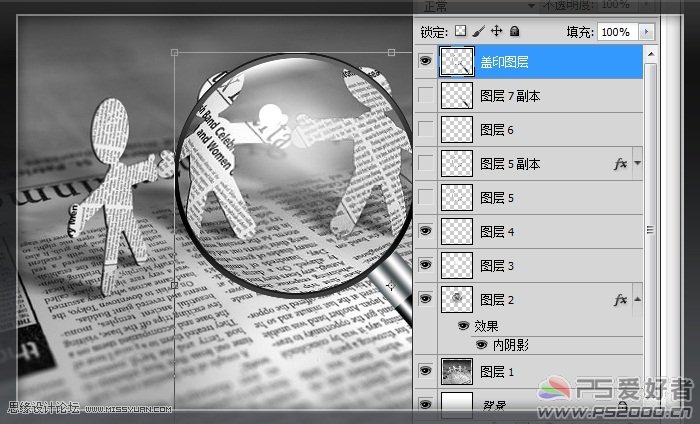Collapse effects of 图层 2
The image size is (700, 424).
click(x=638, y=299)
